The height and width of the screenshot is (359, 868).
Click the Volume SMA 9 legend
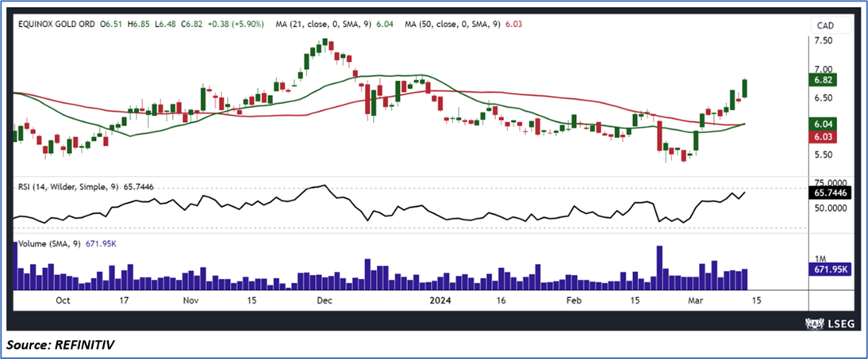point(67,243)
